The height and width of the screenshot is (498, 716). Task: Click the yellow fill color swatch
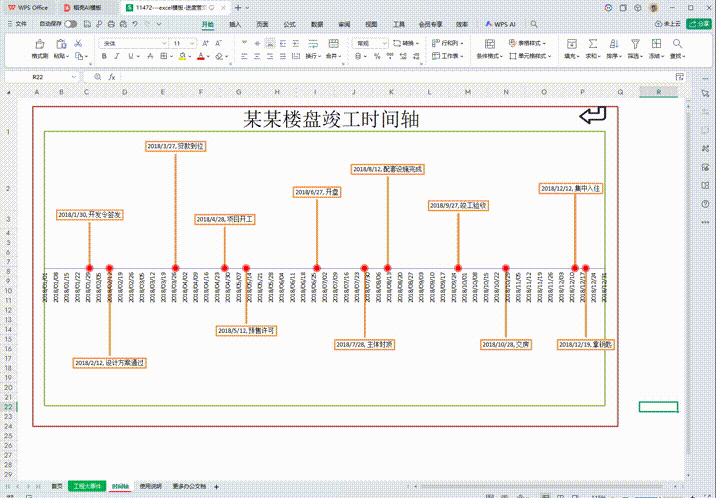pyautogui.click(x=182, y=56)
